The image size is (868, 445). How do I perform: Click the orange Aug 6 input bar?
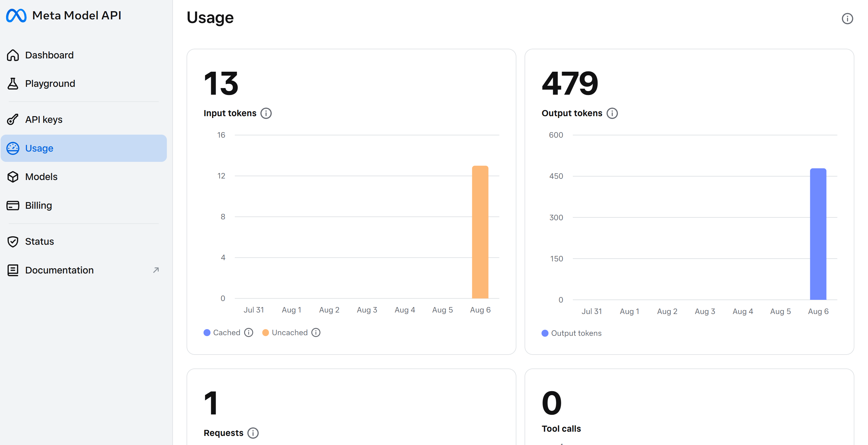[480, 232]
